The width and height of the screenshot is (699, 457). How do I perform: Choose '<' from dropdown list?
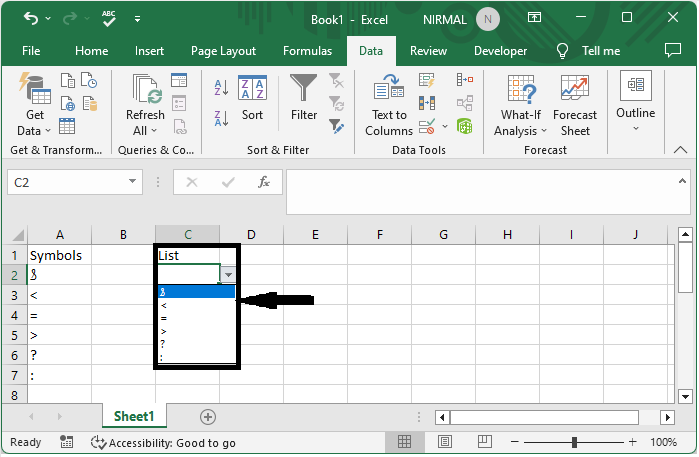[x=197, y=305]
